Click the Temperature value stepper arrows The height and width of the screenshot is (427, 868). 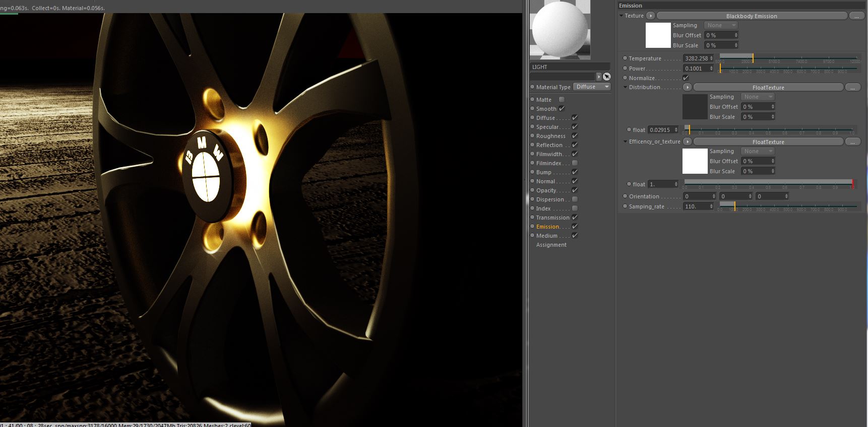tap(711, 58)
